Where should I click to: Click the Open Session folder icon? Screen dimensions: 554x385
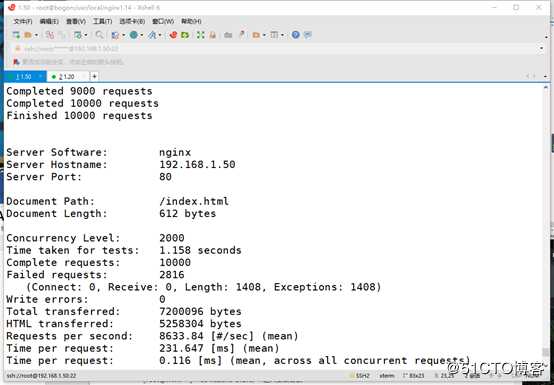(x=28, y=35)
